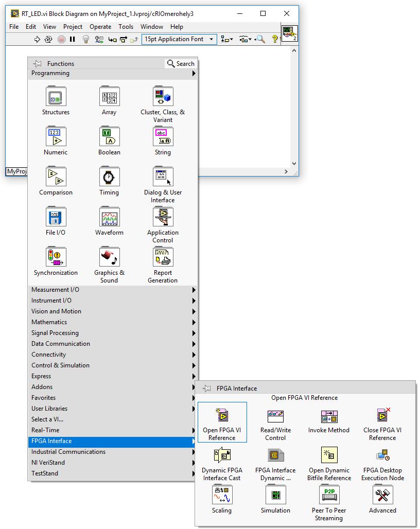Click Search in Functions palette

(181, 63)
